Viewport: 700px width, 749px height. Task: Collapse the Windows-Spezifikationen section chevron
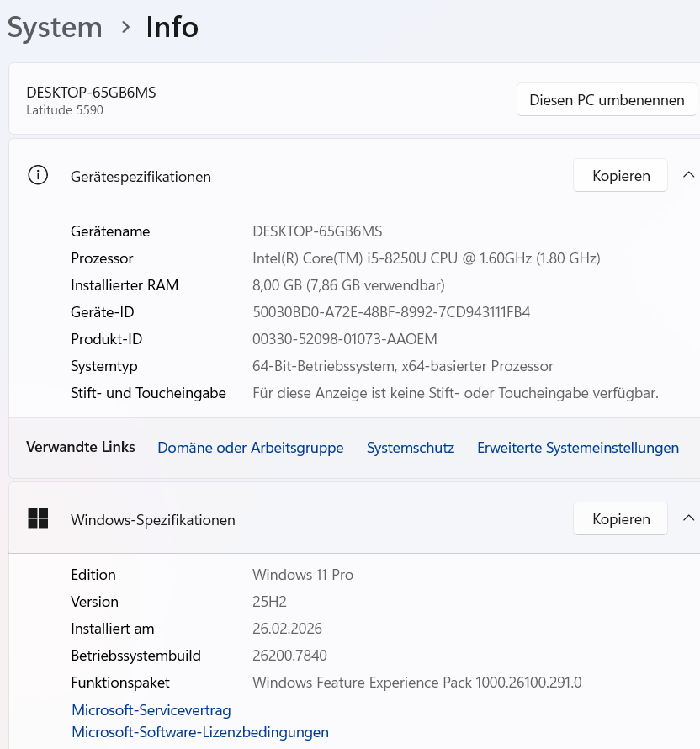coord(688,518)
